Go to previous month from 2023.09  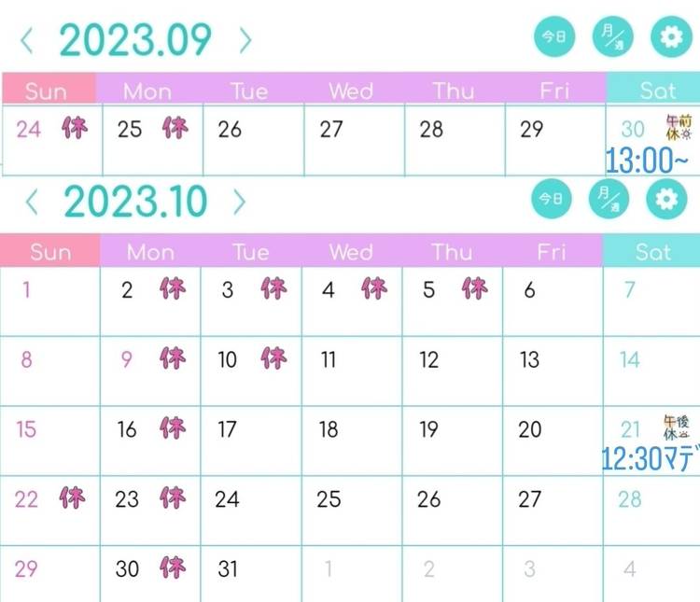27,40
